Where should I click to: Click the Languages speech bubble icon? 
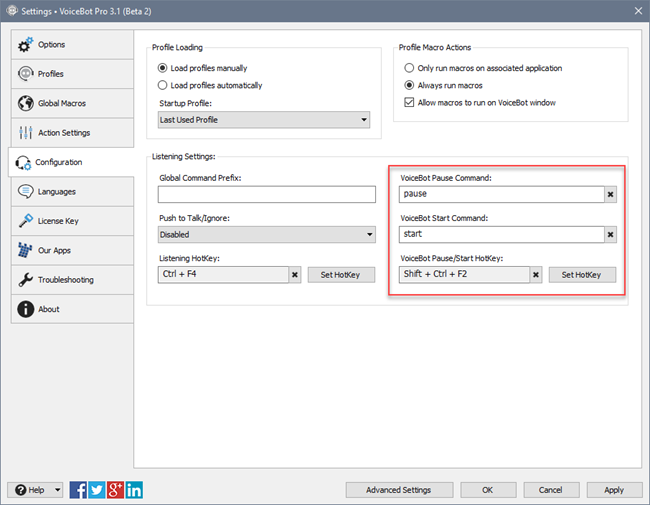pyautogui.click(x=25, y=192)
